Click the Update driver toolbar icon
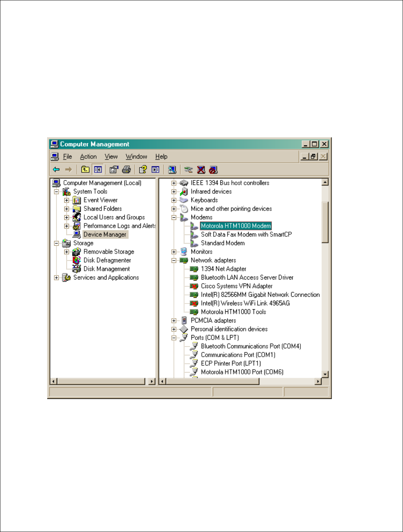The width and height of the screenshot is (403, 532). pyautogui.click(x=189, y=169)
